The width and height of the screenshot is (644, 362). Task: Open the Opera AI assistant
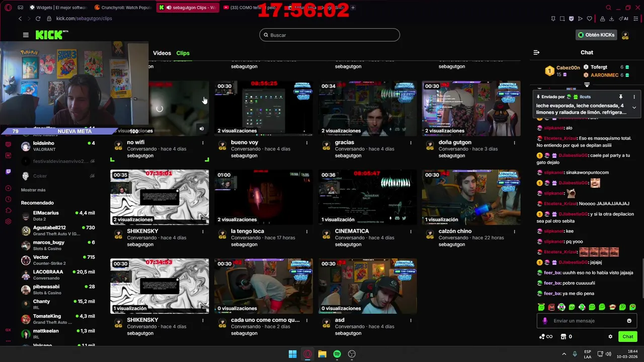624,19
